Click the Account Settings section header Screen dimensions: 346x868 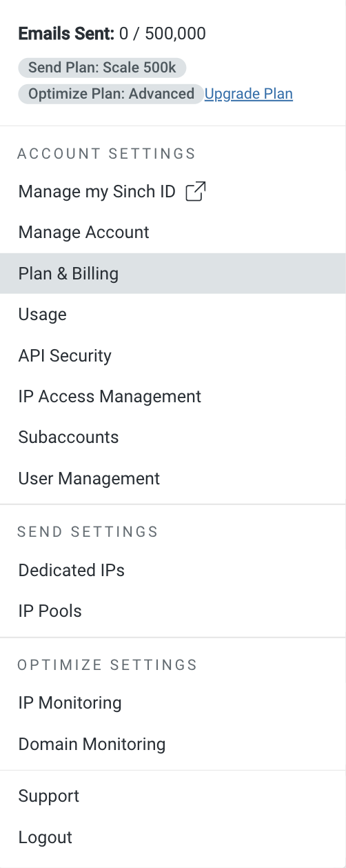(x=107, y=153)
